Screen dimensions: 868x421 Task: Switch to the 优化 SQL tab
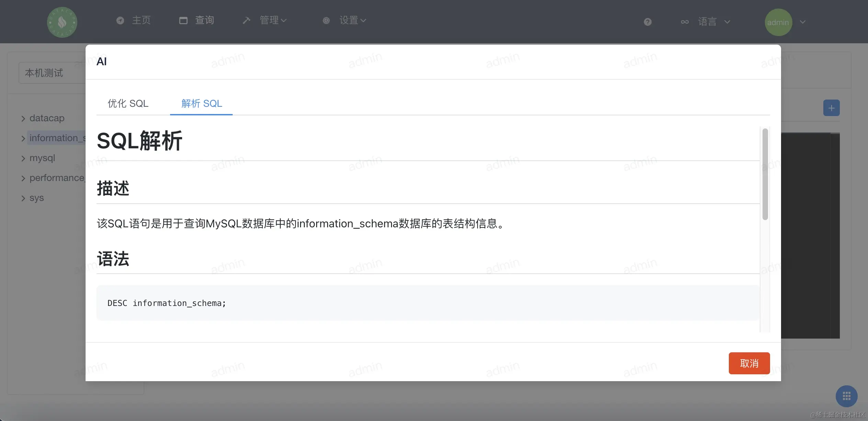pyautogui.click(x=128, y=103)
